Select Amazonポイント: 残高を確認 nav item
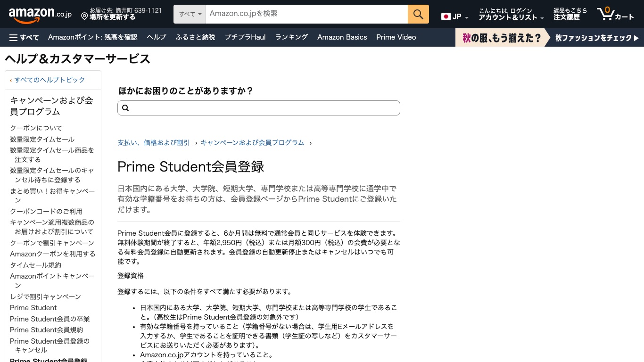The width and height of the screenshot is (644, 362). pyautogui.click(x=93, y=37)
